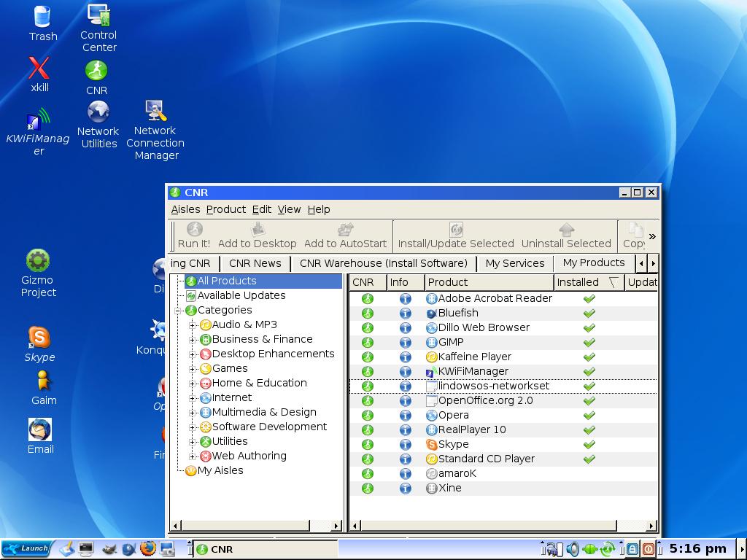Click the CNR run icon for GIMP
The image size is (747, 560).
tap(368, 342)
